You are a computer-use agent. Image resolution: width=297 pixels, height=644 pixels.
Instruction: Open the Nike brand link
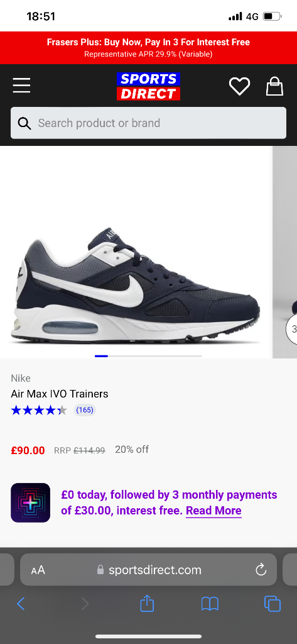(21, 378)
